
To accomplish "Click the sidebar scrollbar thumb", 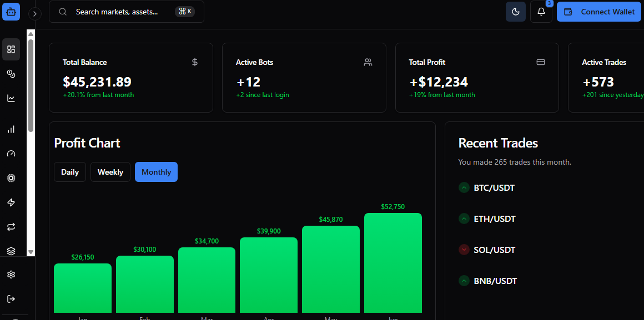I will click(31, 85).
